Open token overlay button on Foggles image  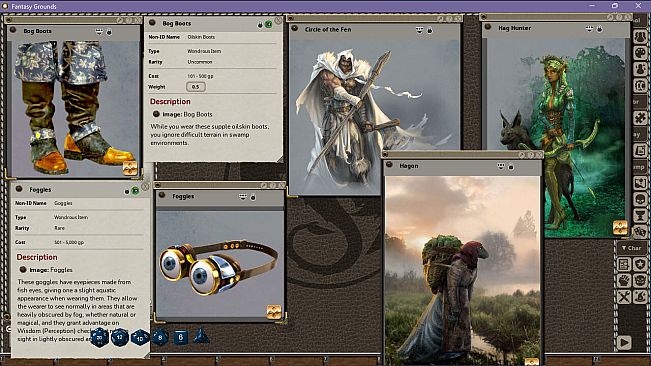274,312
